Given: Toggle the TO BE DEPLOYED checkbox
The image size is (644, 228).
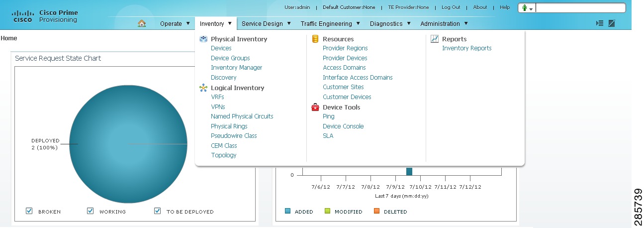Looking at the screenshot, I should pyautogui.click(x=157, y=211).
